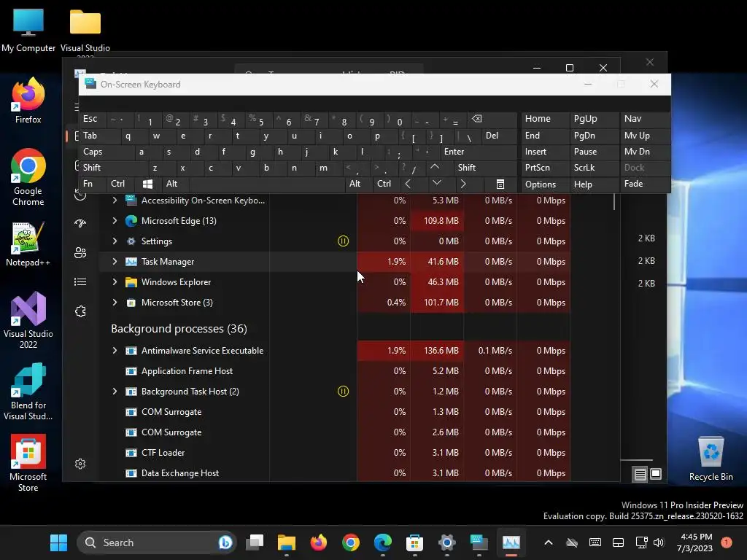Show hidden icons chevron in system tray
Image resolution: width=747 pixels, height=560 pixels.
point(549,542)
